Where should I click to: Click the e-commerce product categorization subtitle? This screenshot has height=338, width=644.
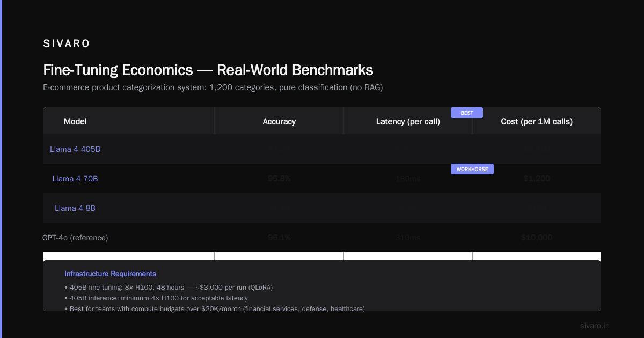pyautogui.click(x=213, y=87)
